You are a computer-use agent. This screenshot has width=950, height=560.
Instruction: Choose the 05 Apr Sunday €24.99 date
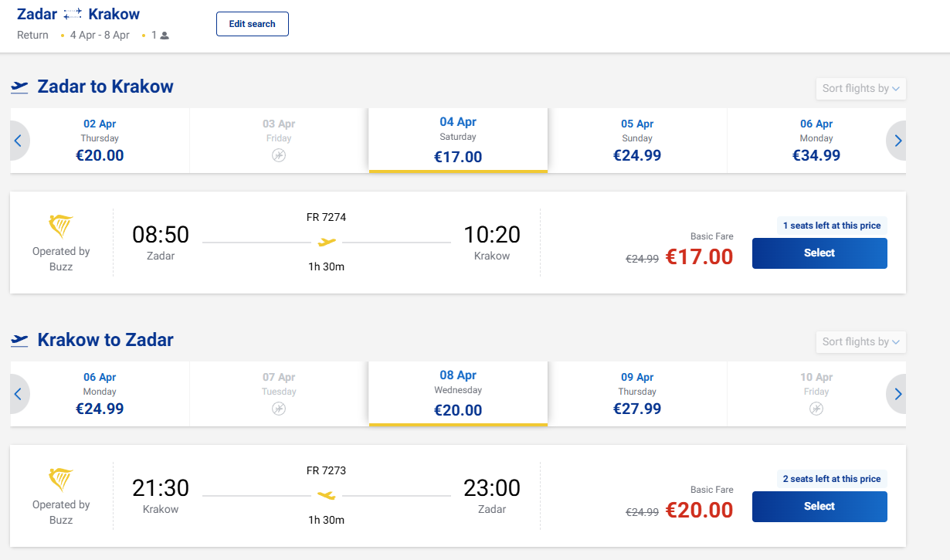(x=637, y=141)
